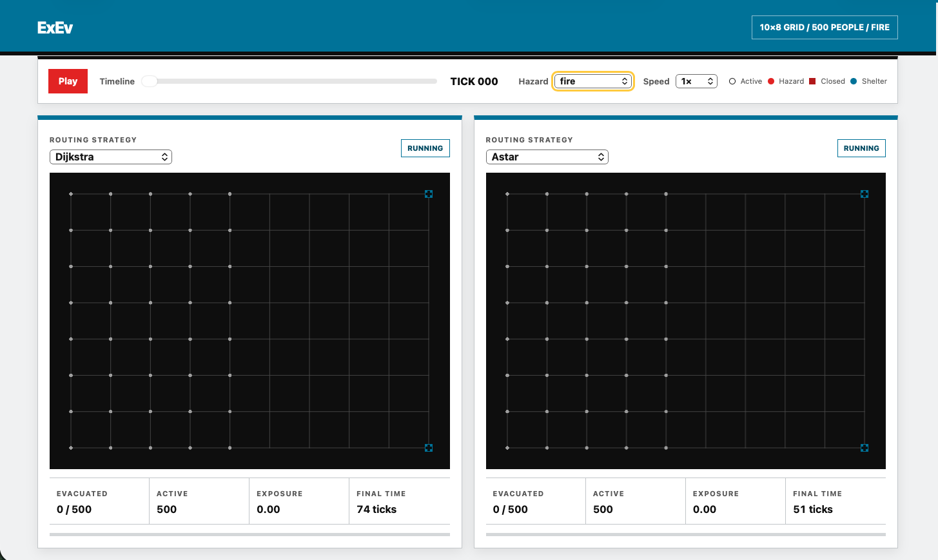The height and width of the screenshot is (560, 938).
Task: Select bottom-right shelter marker in Astar map
Action: pos(865,448)
